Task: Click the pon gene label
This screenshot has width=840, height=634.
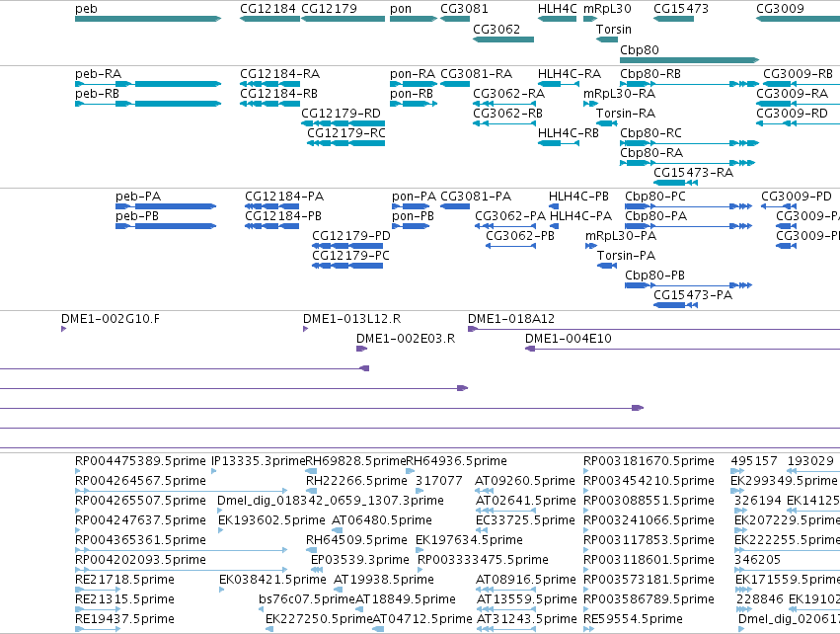Action: [401, 9]
